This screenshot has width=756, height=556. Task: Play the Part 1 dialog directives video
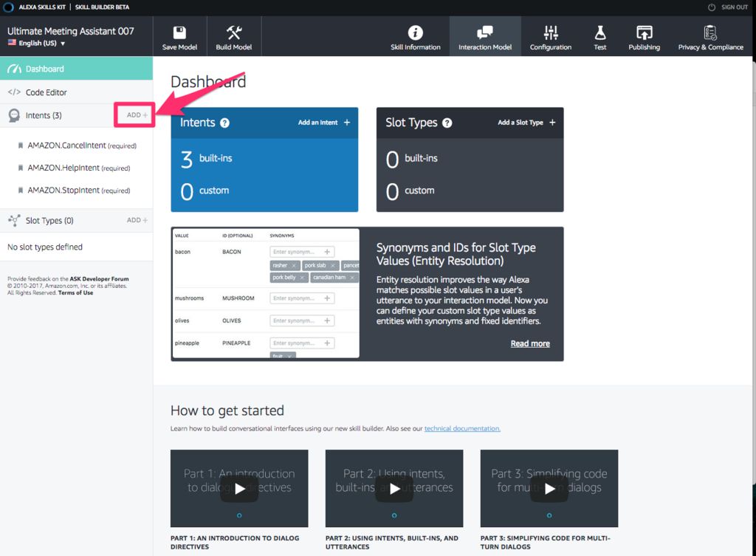click(239, 489)
